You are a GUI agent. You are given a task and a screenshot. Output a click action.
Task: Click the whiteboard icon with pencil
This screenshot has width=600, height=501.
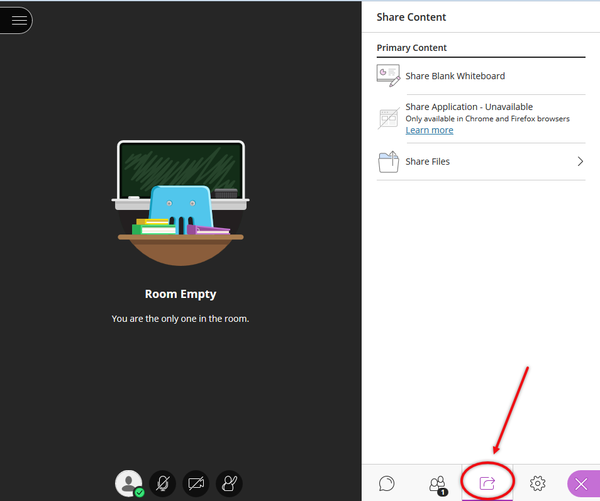pyautogui.click(x=388, y=76)
